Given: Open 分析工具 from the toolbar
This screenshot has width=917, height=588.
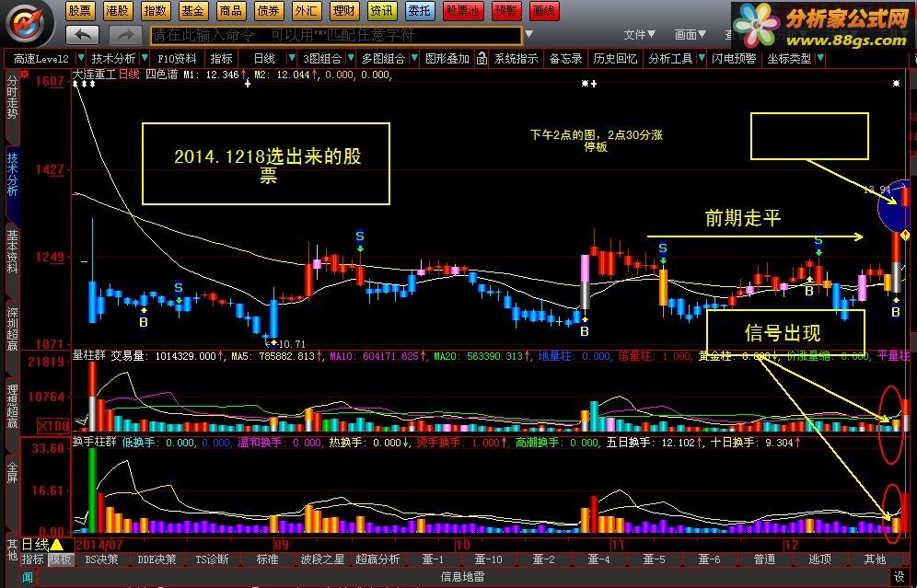Looking at the screenshot, I should 670,59.
